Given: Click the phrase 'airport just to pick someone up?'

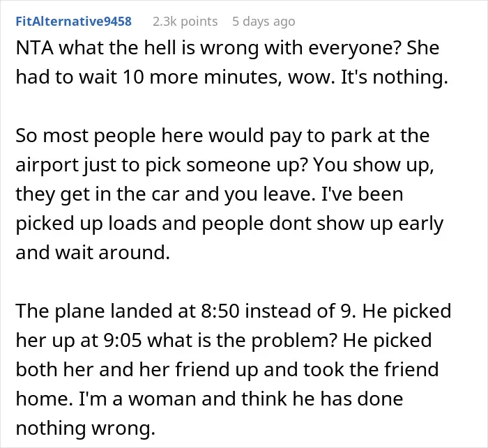Looking at the screenshot, I should (x=162, y=165).
